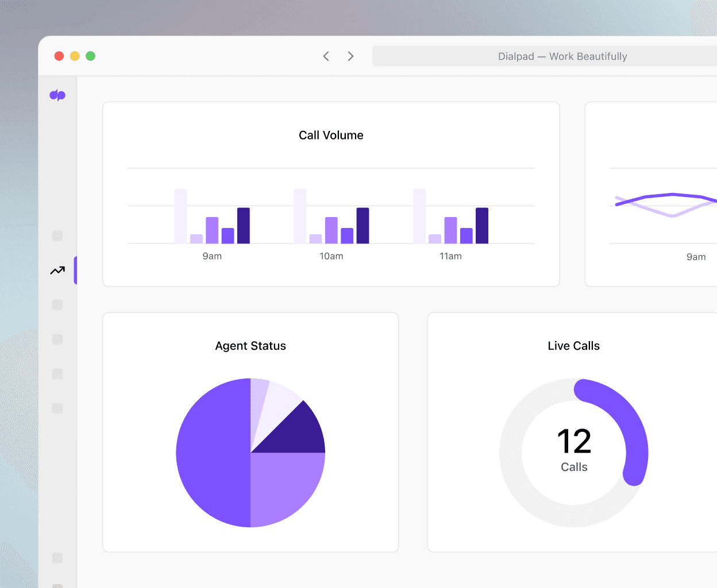This screenshot has height=588, width=717.
Task: Select the gray sidebar square directly below analytics icon
Action: tap(57, 305)
